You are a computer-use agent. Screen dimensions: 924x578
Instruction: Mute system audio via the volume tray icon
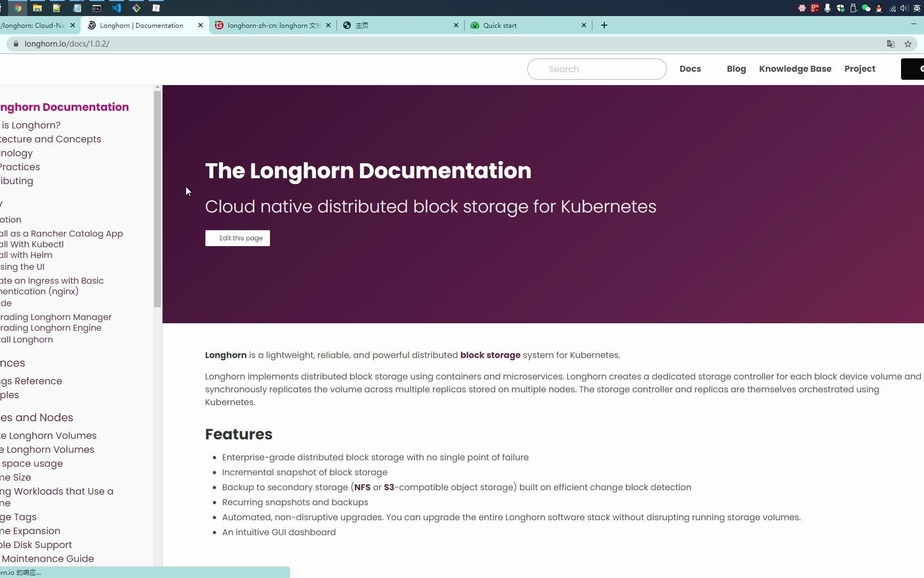904,8
